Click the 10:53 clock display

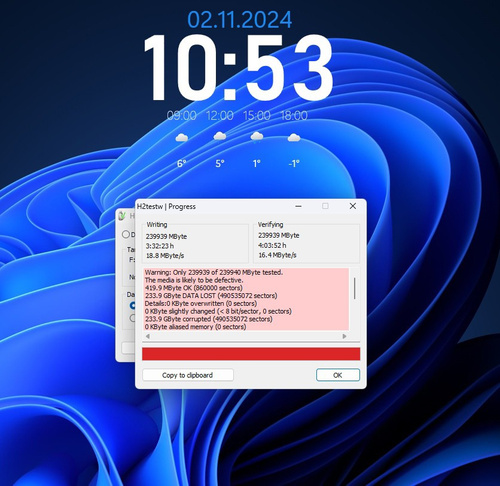click(238, 67)
